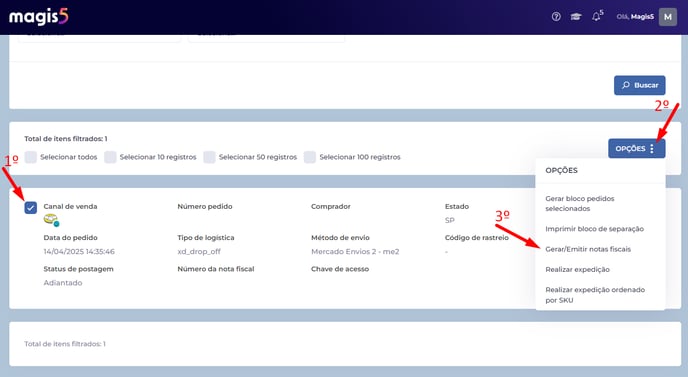Click the M user avatar
This screenshot has height=377, width=688.
click(x=667, y=17)
